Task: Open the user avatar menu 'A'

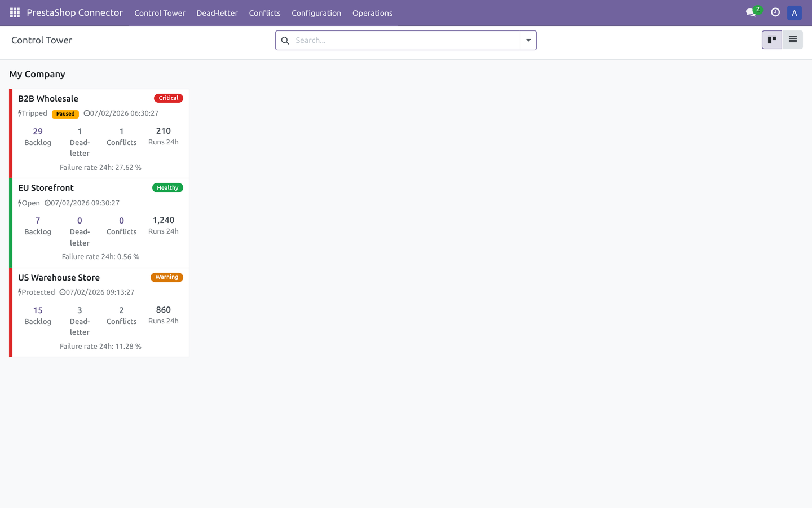Action: (794, 12)
